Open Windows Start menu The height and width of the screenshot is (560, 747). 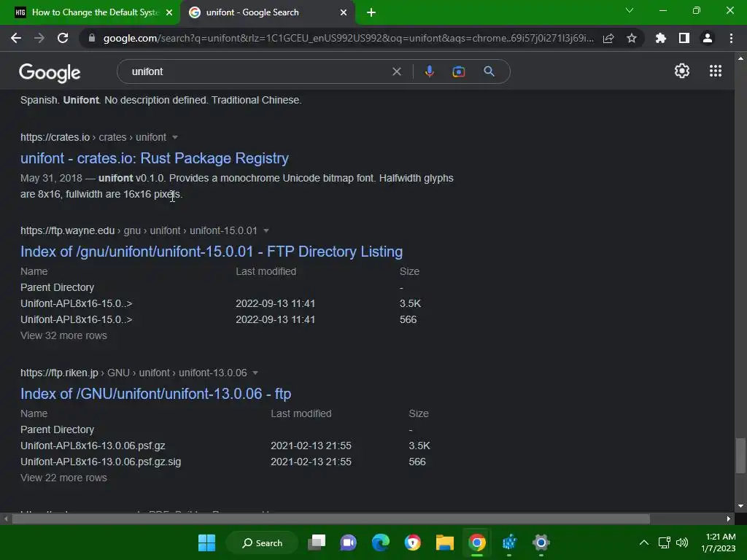206,542
